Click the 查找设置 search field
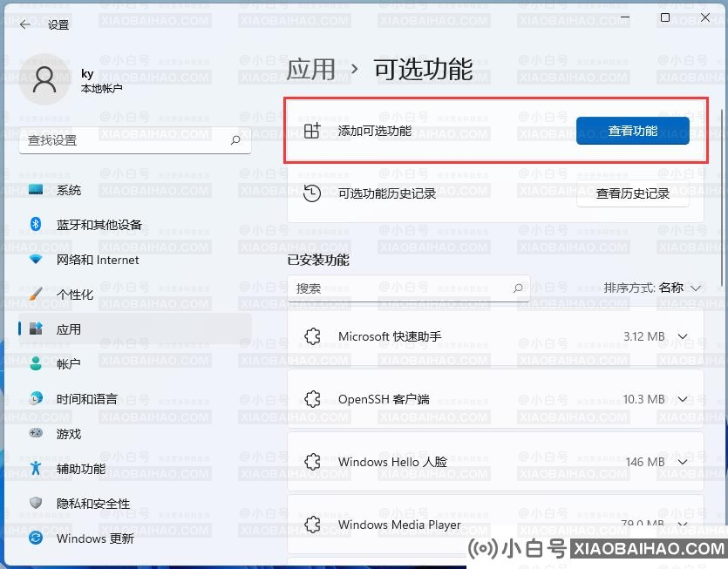The height and width of the screenshot is (569, 728). coord(135,140)
